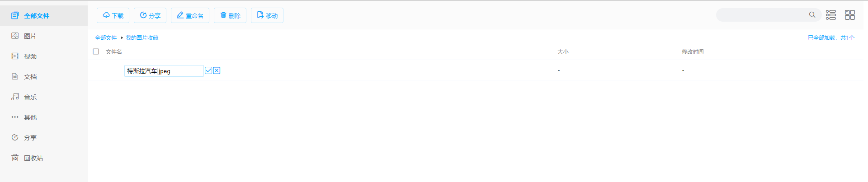Click the search magnifier icon
868x182 pixels.
coord(812,15)
